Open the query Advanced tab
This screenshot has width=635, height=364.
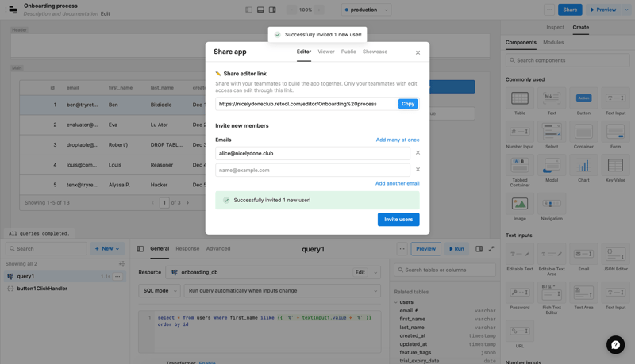click(218, 248)
